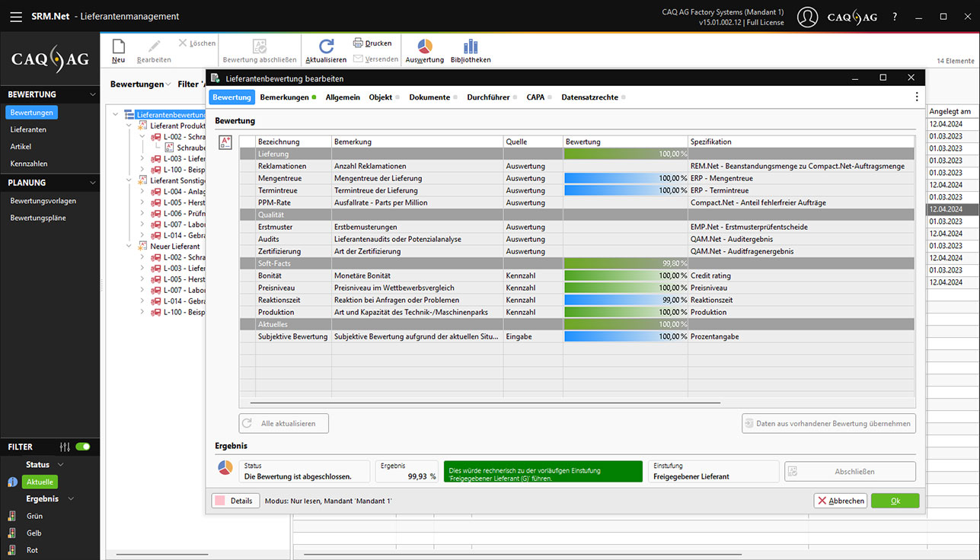980x560 pixels.
Task: Open the help question mark icon
Action: point(895,17)
